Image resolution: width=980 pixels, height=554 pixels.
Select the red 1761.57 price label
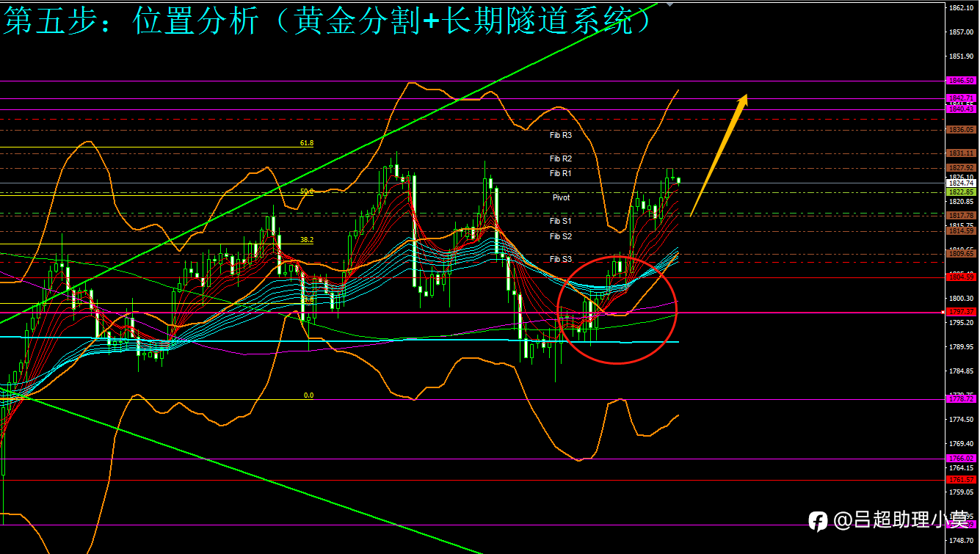pyautogui.click(x=961, y=480)
